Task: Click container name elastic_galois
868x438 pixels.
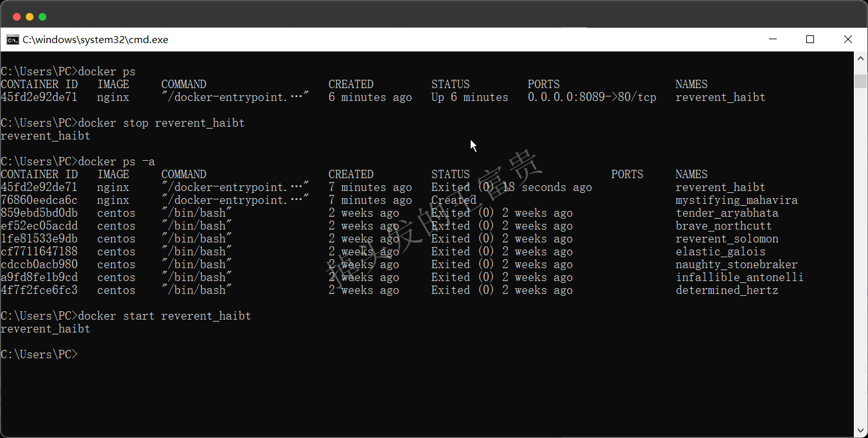Action: [721, 251]
